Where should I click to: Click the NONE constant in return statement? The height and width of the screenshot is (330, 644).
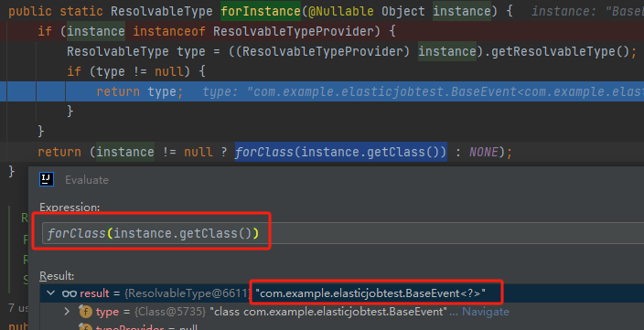[483, 153]
